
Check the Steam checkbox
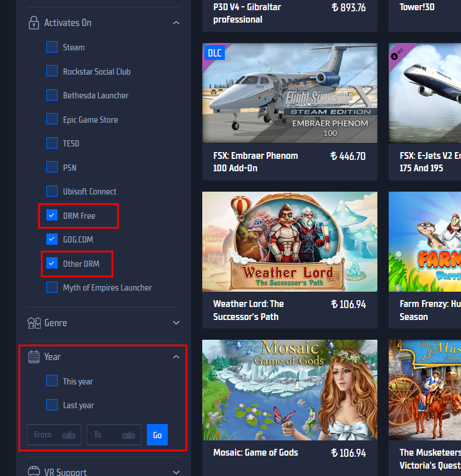click(52, 47)
